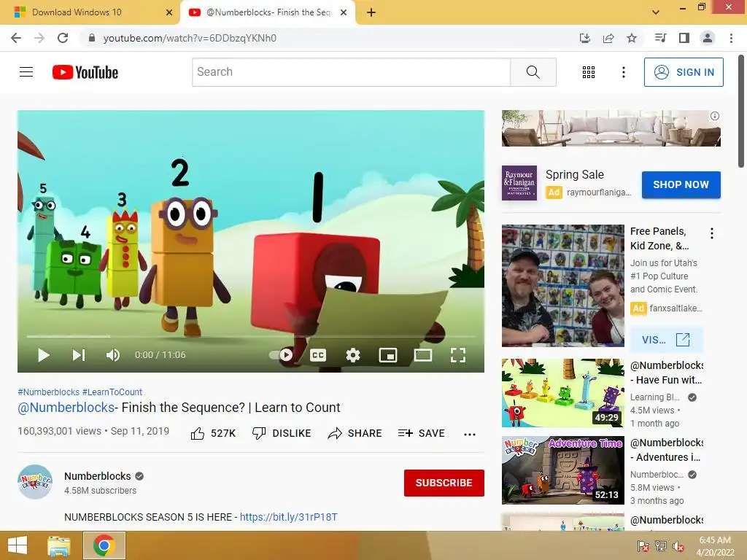This screenshot has width=747, height=560.
Task: Click the network tray icon
Action: click(661, 546)
